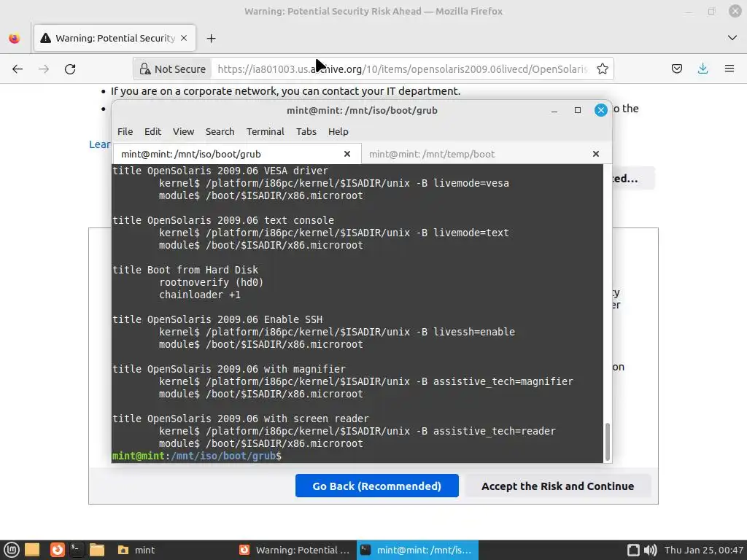Click the kernel$ line with livessh=enable

[x=337, y=332]
